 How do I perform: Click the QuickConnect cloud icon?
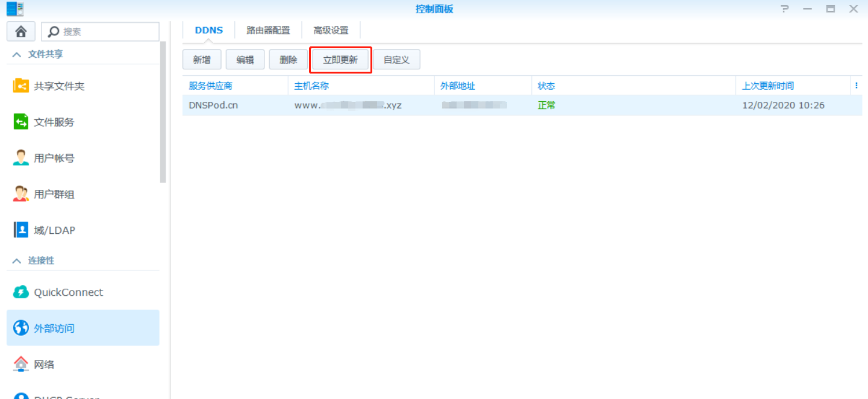(x=20, y=292)
